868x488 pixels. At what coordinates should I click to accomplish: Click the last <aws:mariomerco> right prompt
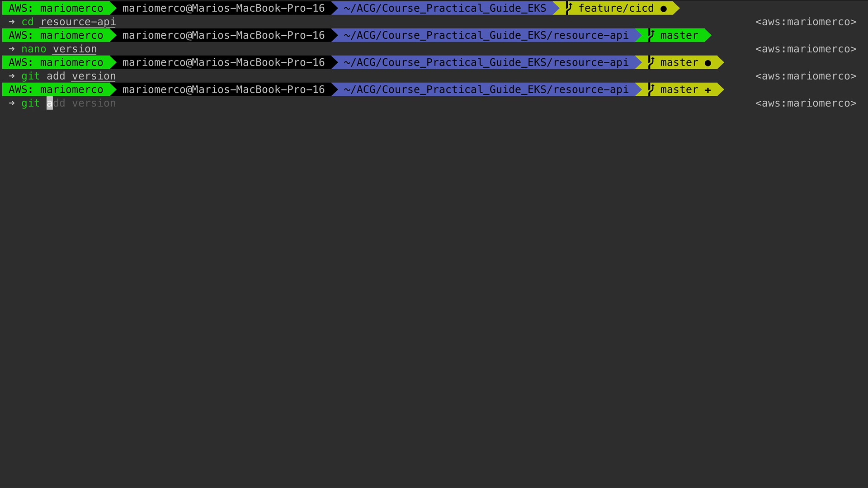[806, 103]
